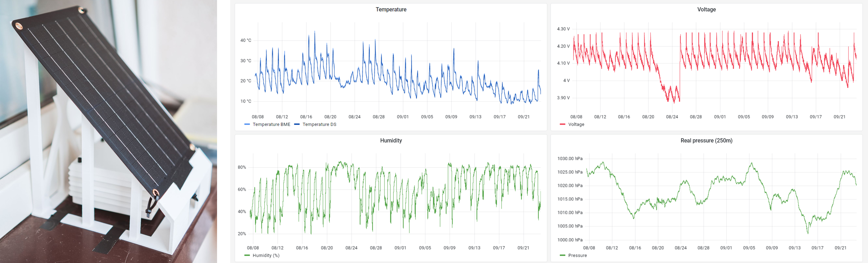
Task: Toggle the Voltage legend series
Action: (x=576, y=124)
